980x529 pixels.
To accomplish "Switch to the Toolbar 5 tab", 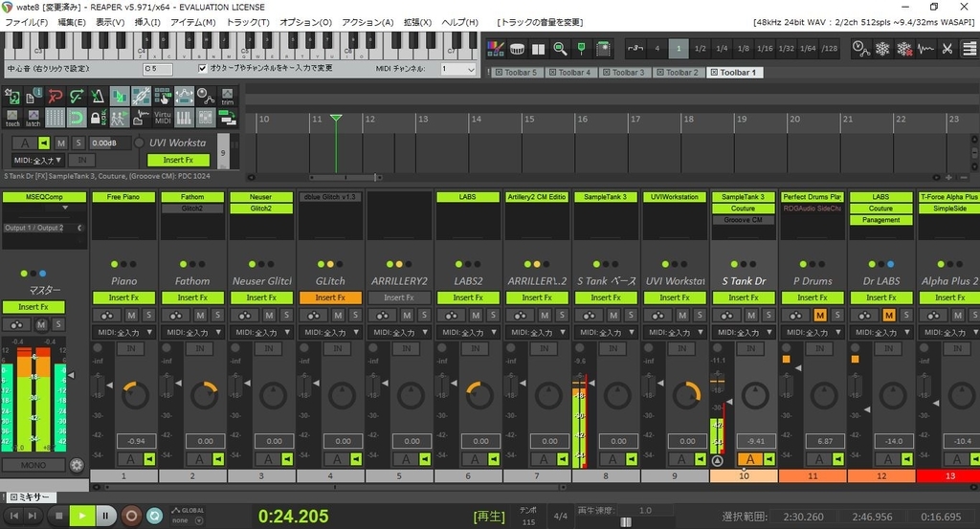I will tap(516, 73).
